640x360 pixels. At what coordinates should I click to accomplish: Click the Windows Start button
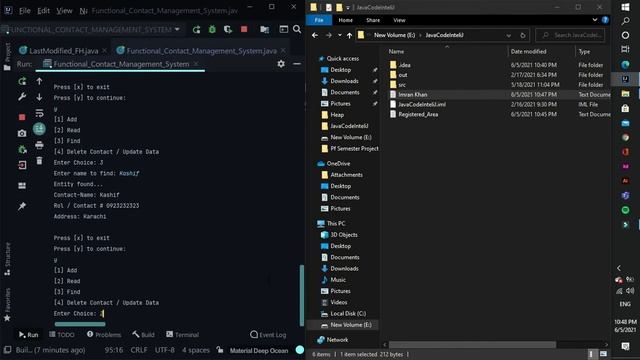click(625, 7)
